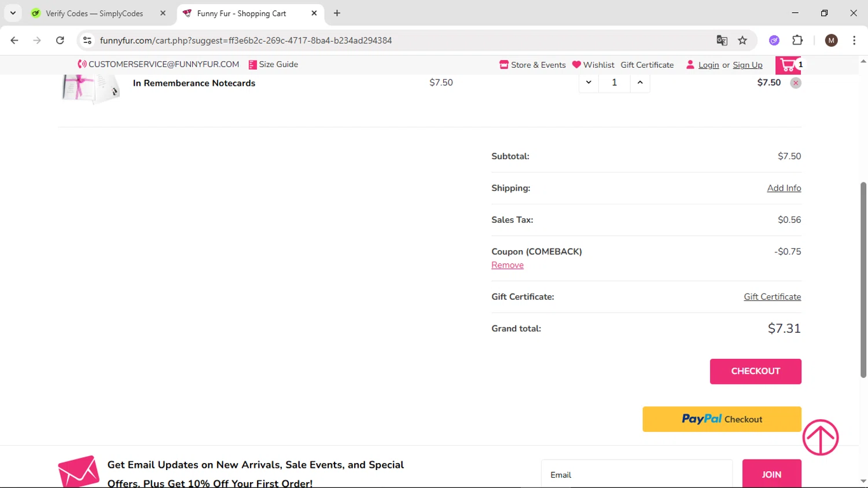Click the Subtotal $7.50 value
868x488 pixels.
(x=789, y=156)
